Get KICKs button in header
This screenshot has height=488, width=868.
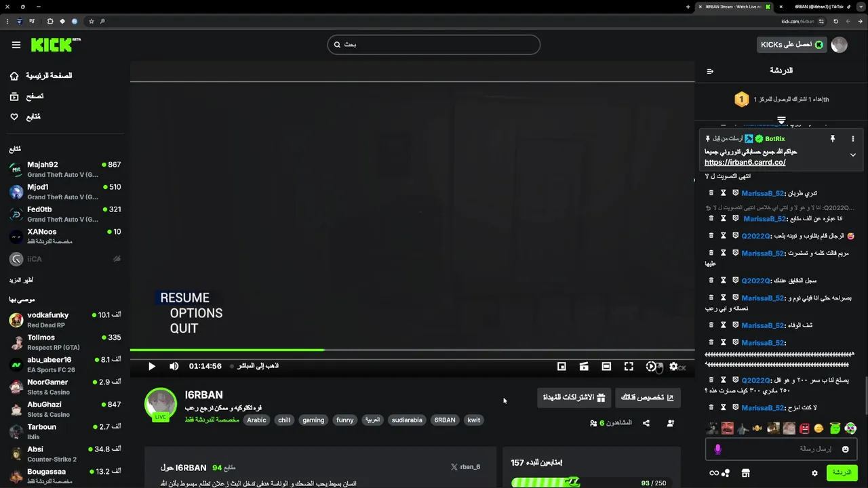(792, 45)
